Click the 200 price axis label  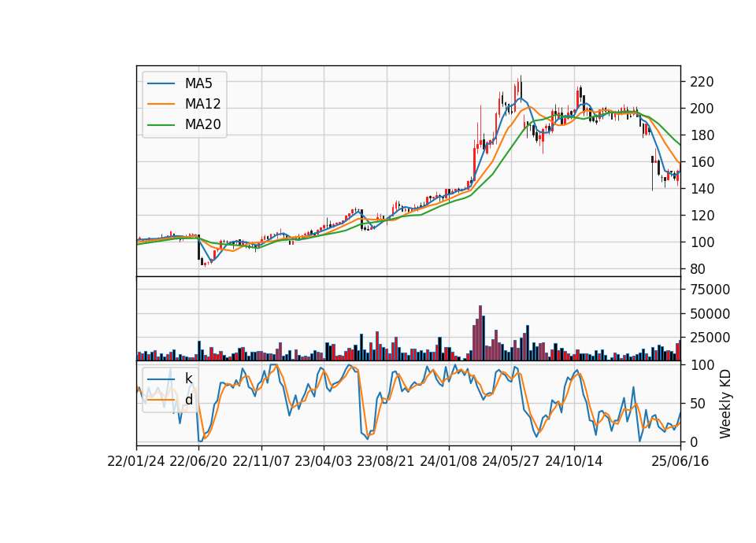[702, 109]
